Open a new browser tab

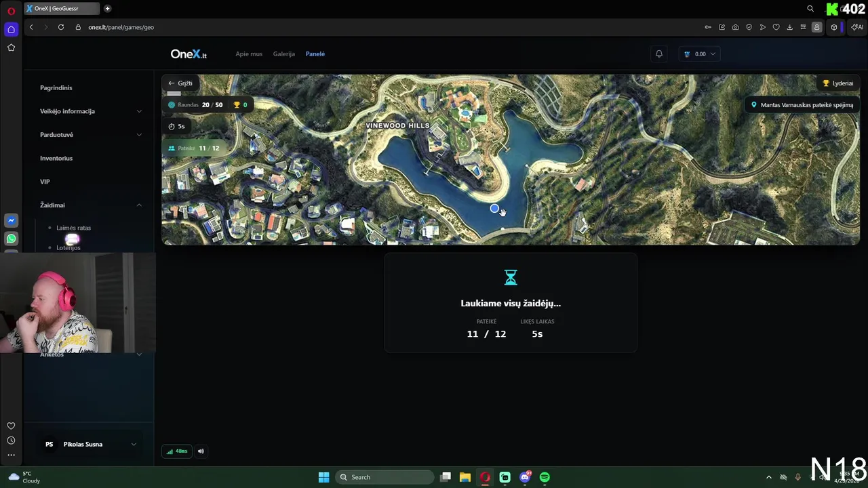[x=107, y=9]
